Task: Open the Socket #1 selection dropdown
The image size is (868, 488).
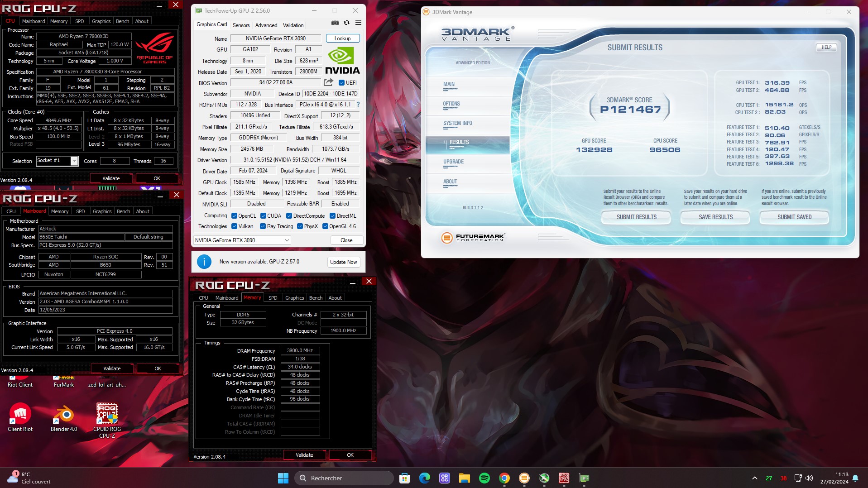Action: click(x=57, y=161)
